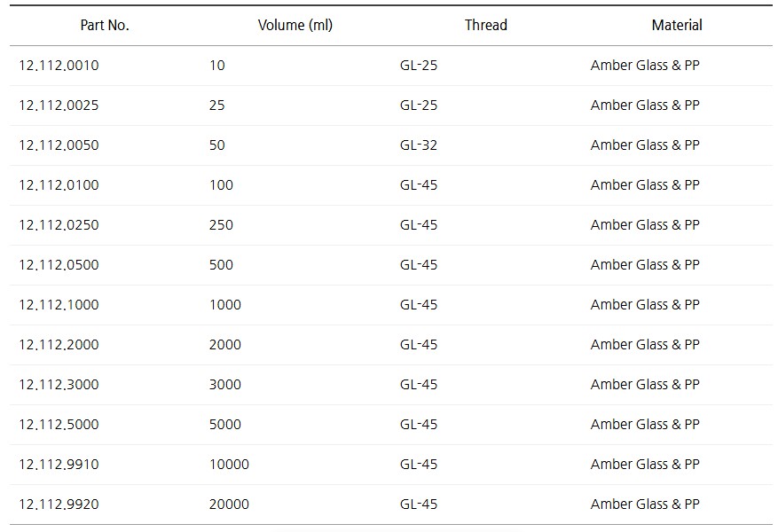This screenshot has width=778, height=532.
Task: Click the 5000 volume cell
Action: (x=225, y=425)
